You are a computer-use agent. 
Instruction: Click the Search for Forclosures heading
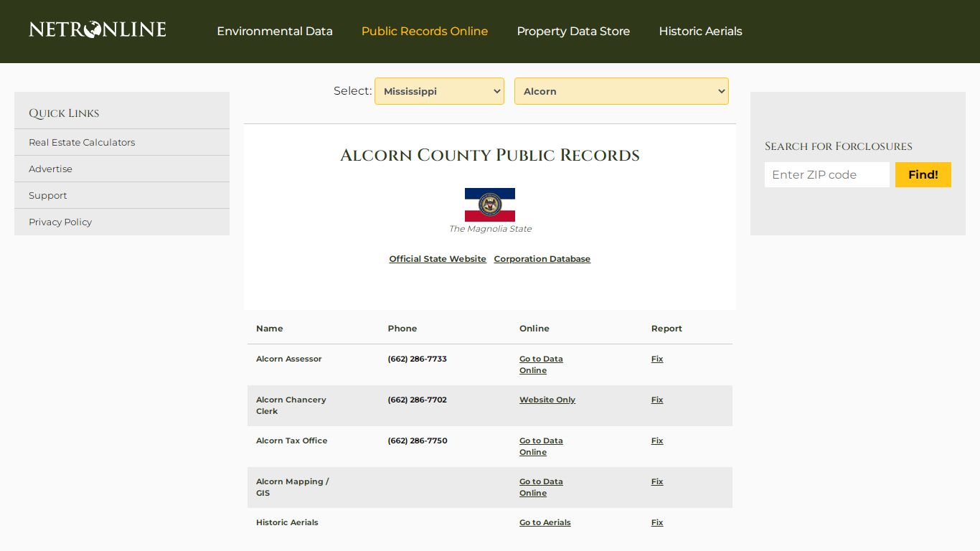(x=839, y=146)
